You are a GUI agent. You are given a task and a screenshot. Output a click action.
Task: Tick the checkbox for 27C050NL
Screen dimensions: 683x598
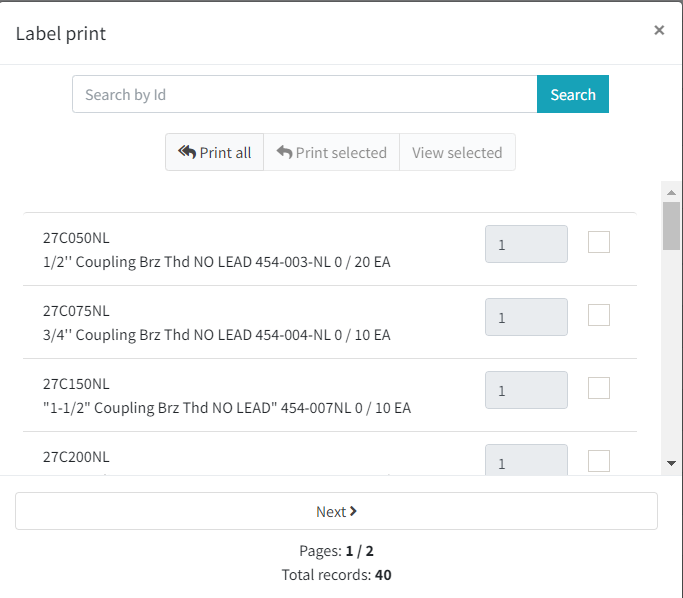click(x=599, y=242)
